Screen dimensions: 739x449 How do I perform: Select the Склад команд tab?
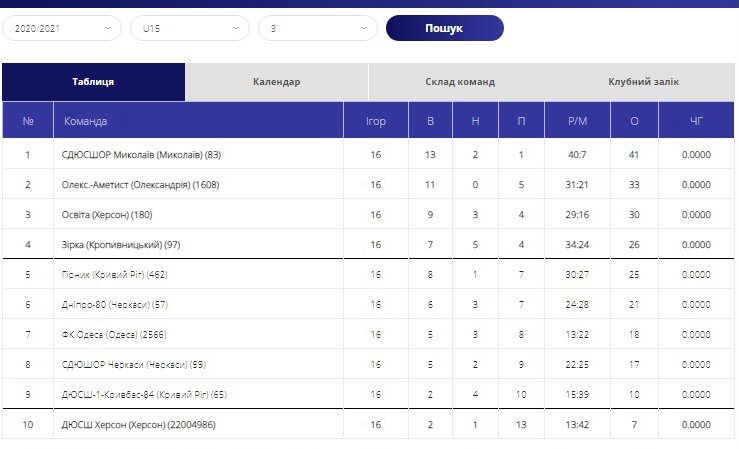[460, 82]
